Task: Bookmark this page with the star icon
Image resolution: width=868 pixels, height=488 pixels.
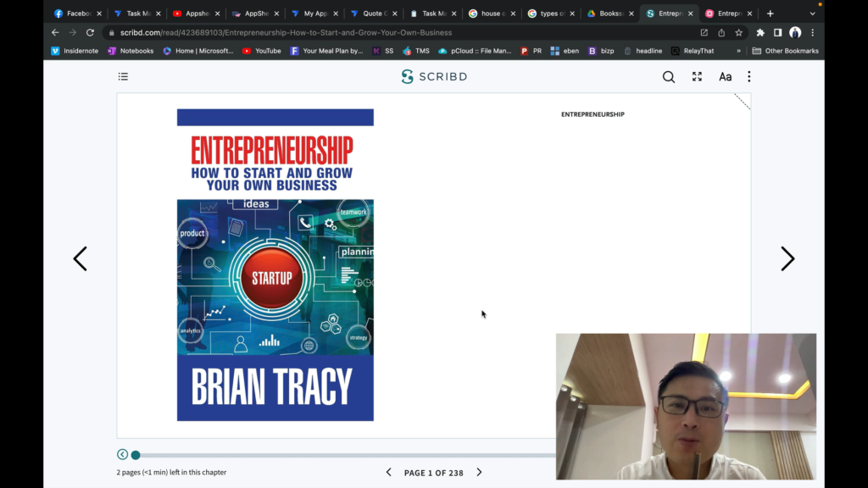Action: point(739,33)
